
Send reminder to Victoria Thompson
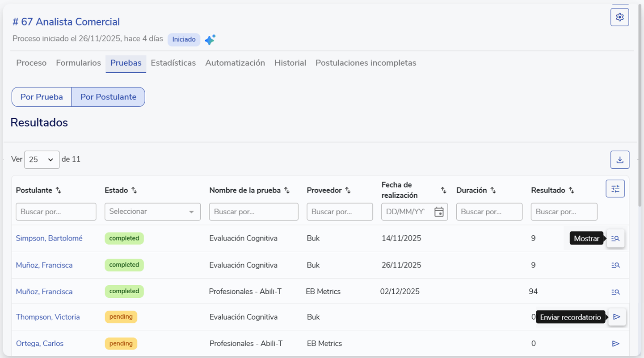click(617, 317)
